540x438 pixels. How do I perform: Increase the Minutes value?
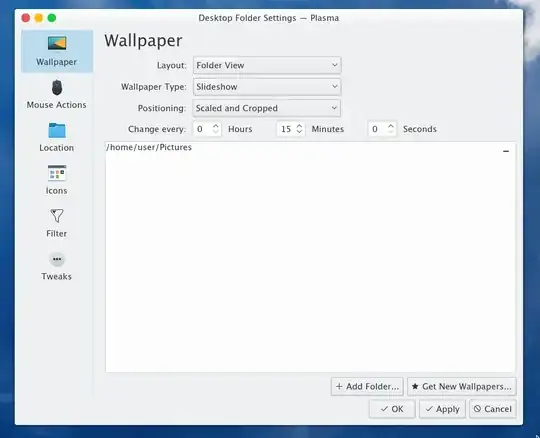(x=299, y=126)
